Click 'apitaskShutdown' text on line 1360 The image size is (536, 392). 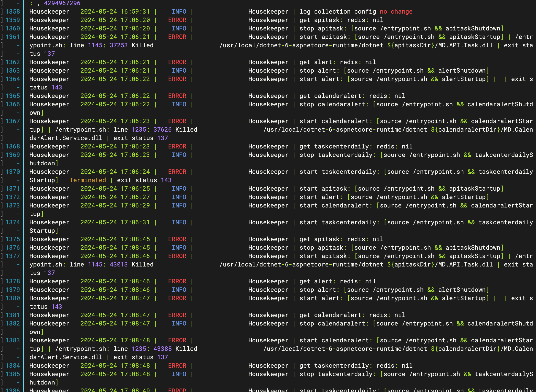tap(472, 29)
